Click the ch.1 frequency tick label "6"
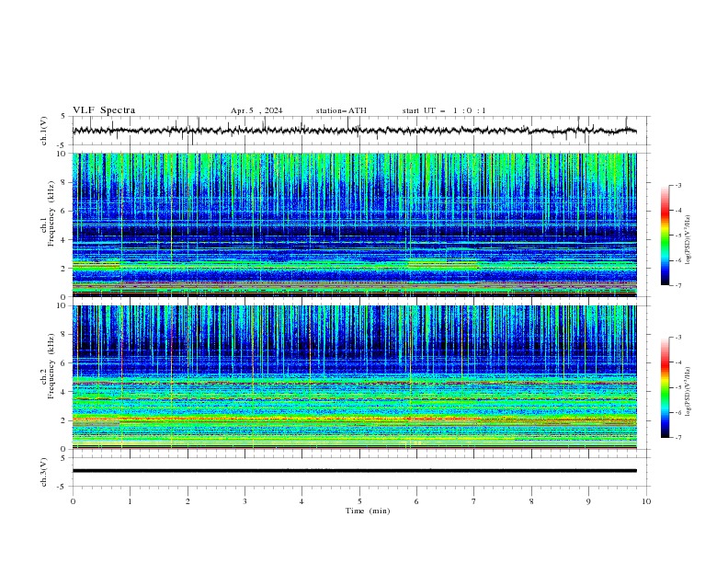 click(x=63, y=211)
